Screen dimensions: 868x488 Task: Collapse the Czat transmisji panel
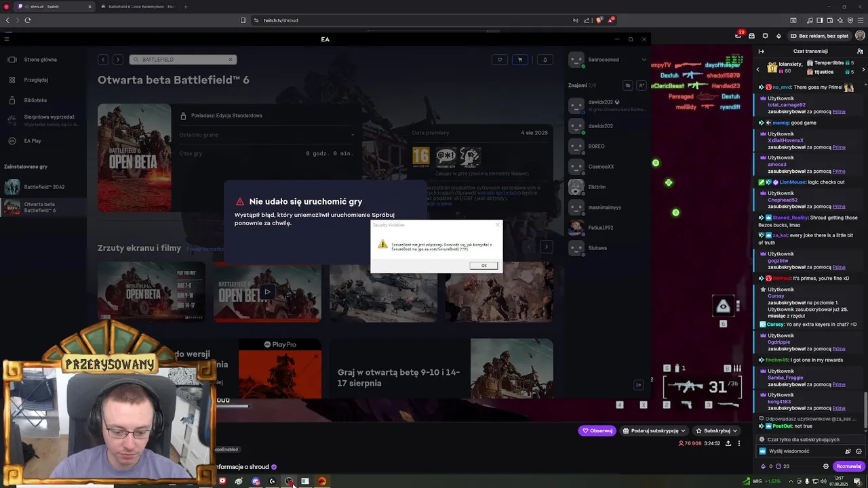[762, 52]
